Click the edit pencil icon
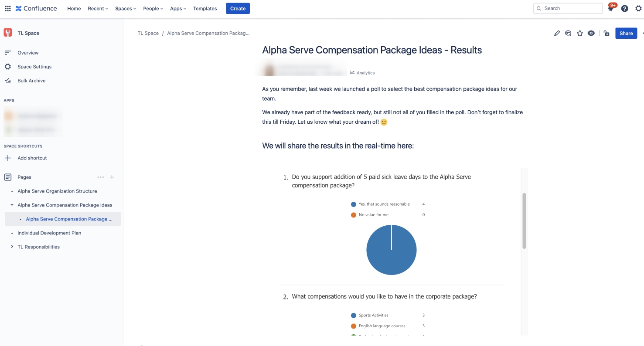644x346 pixels. coord(557,33)
